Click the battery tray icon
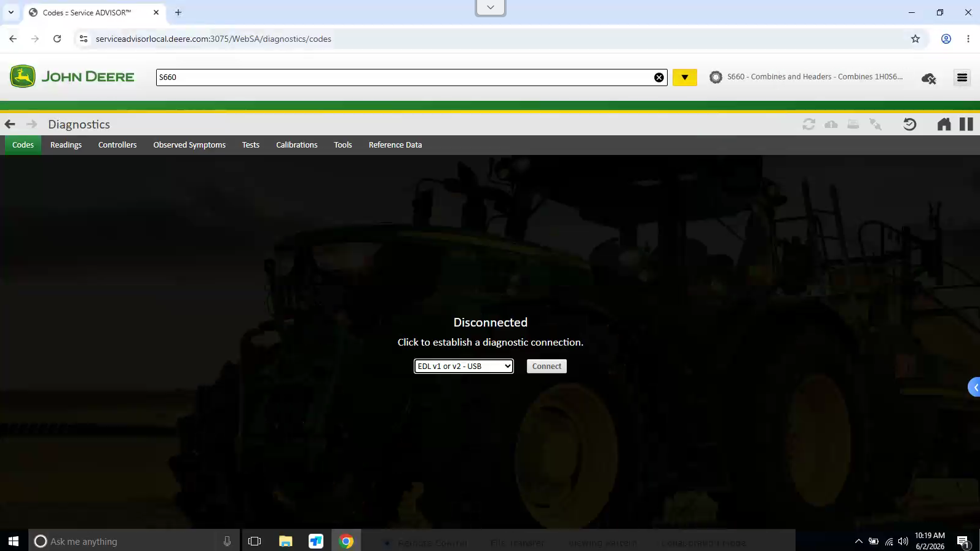The height and width of the screenshot is (551, 980). click(874, 541)
